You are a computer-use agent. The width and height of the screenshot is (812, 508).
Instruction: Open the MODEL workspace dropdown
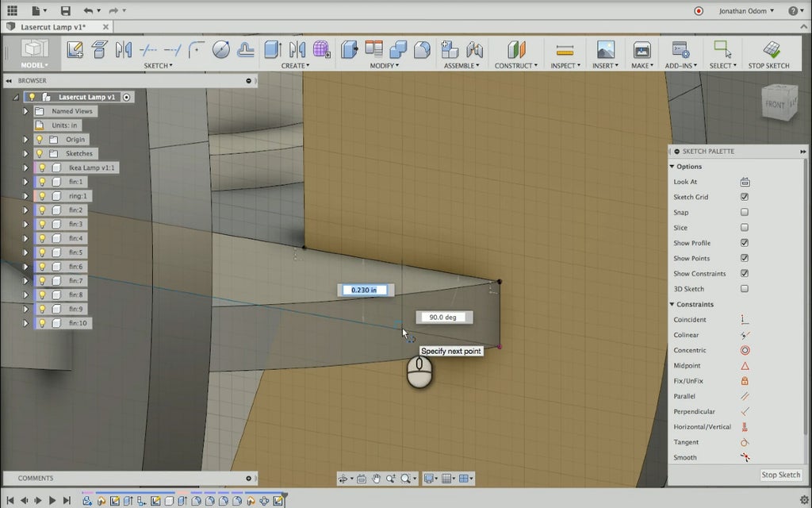pyautogui.click(x=34, y=65)
